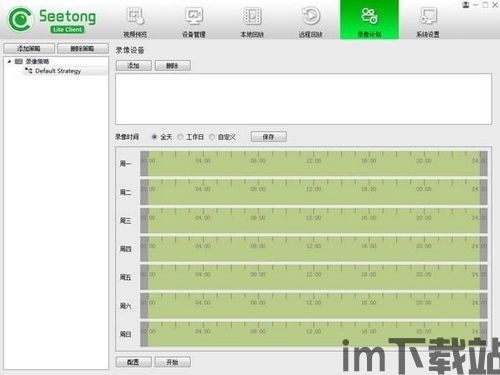Click the 周日 Sunday schedule timeline bar
The height and width of the screenshot is (375, 500).
pos(314,334)
